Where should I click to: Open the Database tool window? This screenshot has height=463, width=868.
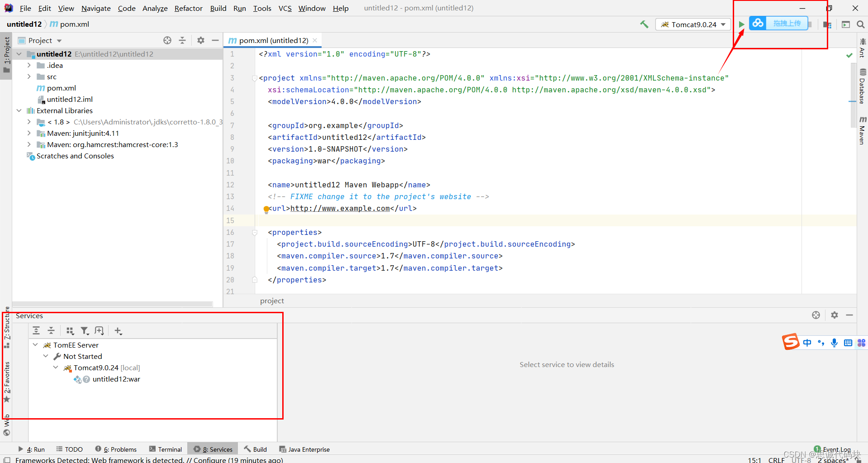click(863, 87)
